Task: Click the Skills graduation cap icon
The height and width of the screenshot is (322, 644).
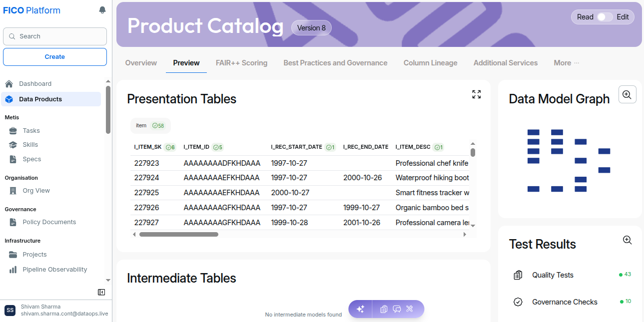Action: pyautogui.click(x=13, y=145)
